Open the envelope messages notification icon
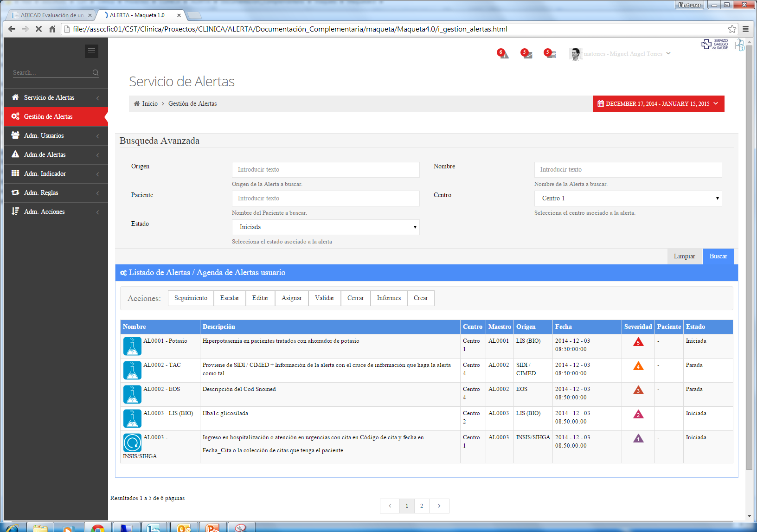757x532 pixels. (x=527, y=54)
